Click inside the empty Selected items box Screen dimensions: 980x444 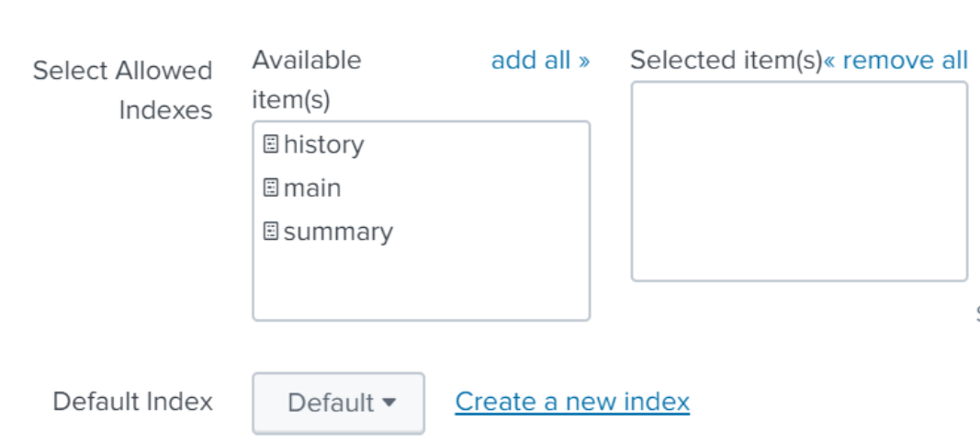tap(798, 181)
